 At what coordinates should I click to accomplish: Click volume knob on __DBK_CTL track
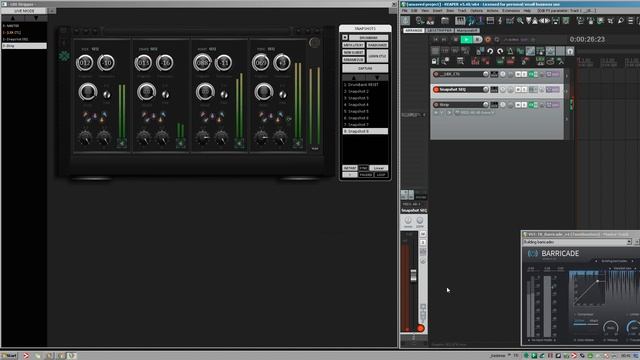[x=486, y=74]
